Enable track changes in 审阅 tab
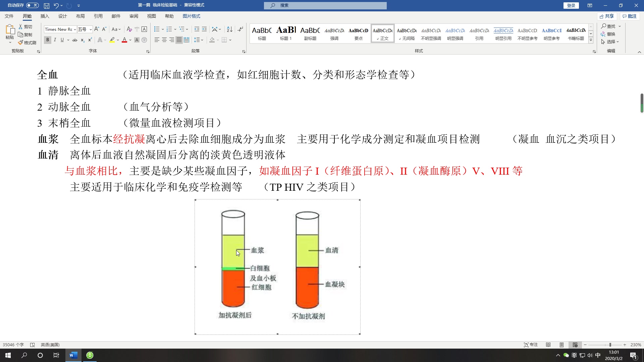 click(133, 16)
